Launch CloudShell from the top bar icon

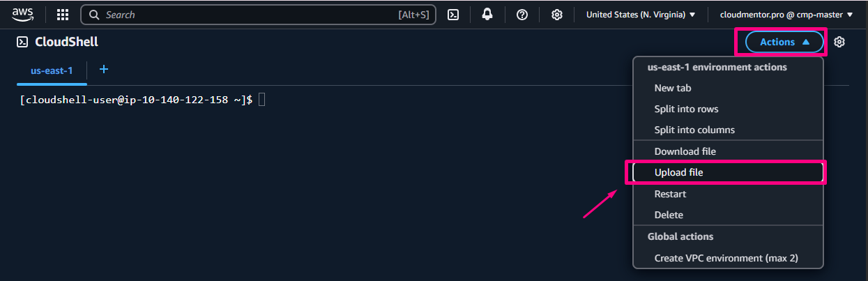pyautogui.click(x=453, y=15)
